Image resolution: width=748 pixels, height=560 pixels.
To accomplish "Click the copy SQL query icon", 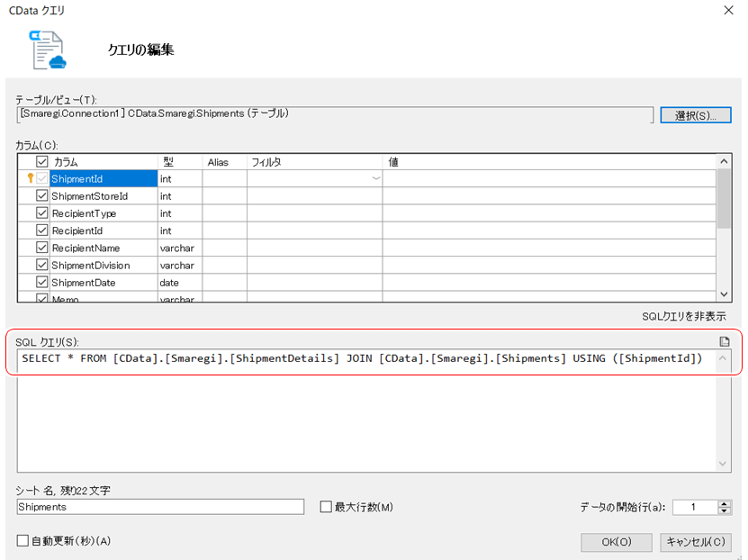I will pos(725,341).
